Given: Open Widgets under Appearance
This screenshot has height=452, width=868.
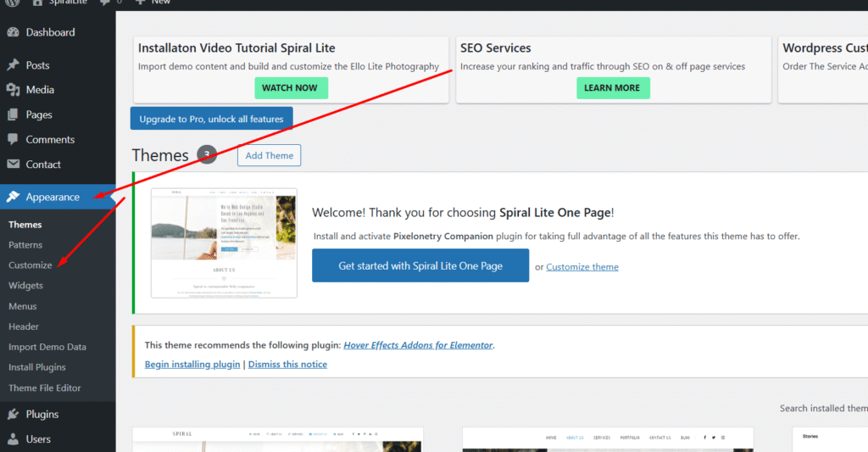Looking at the screenshot, I should pos(25,286).
